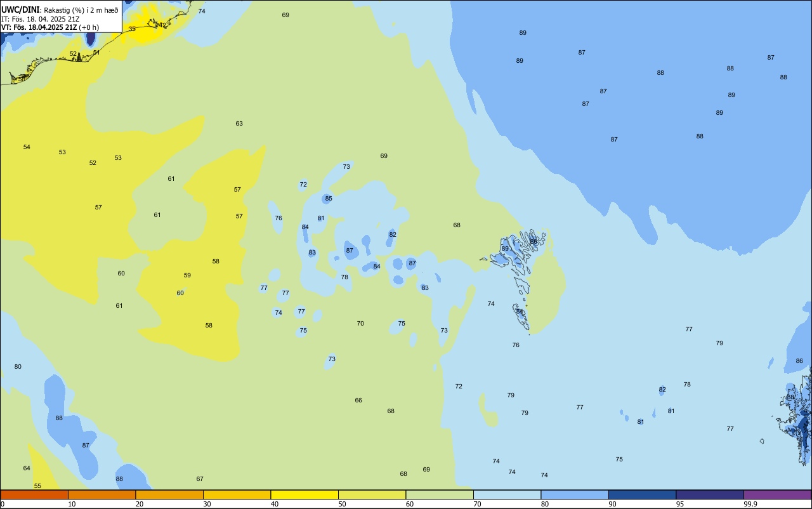Click the map value '64'

coord(27,468)
